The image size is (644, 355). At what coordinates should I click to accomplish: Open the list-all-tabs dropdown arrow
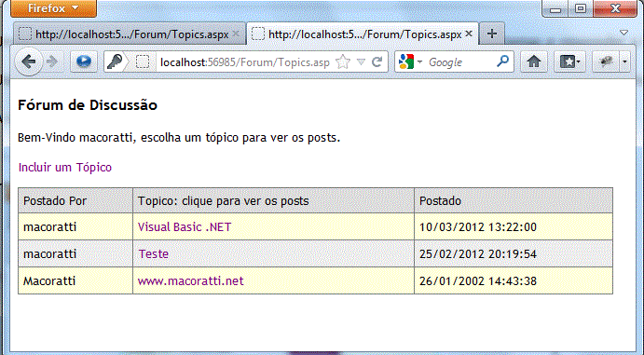coord(623,33)
